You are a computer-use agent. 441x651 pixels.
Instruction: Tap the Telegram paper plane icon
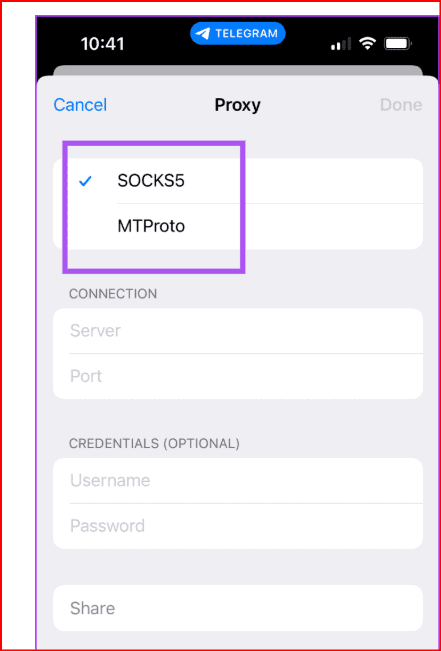(203, 34)
